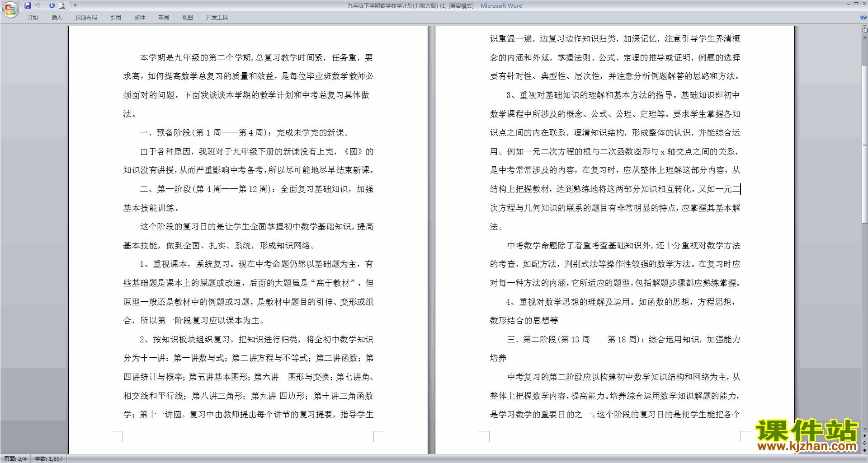Click the line starting 2、按知识板块组织复习
The image size is (868, 463).
click(256, 339)
